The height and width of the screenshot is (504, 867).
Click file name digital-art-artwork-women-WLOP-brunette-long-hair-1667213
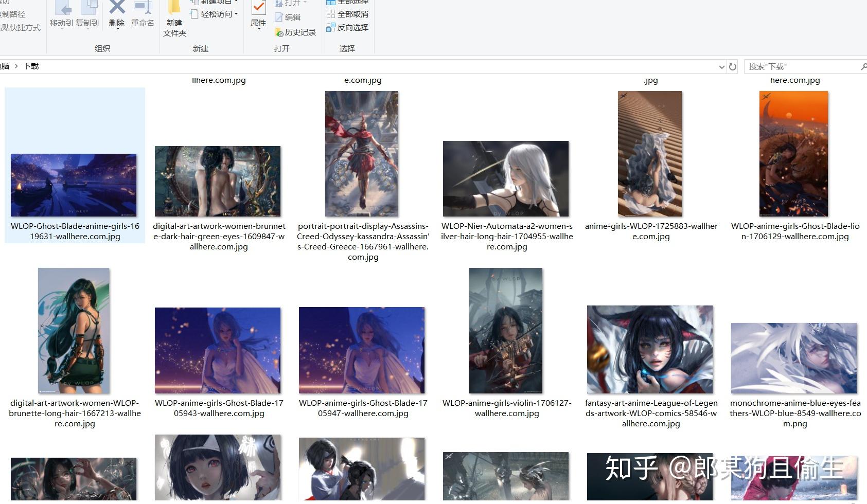75,413
